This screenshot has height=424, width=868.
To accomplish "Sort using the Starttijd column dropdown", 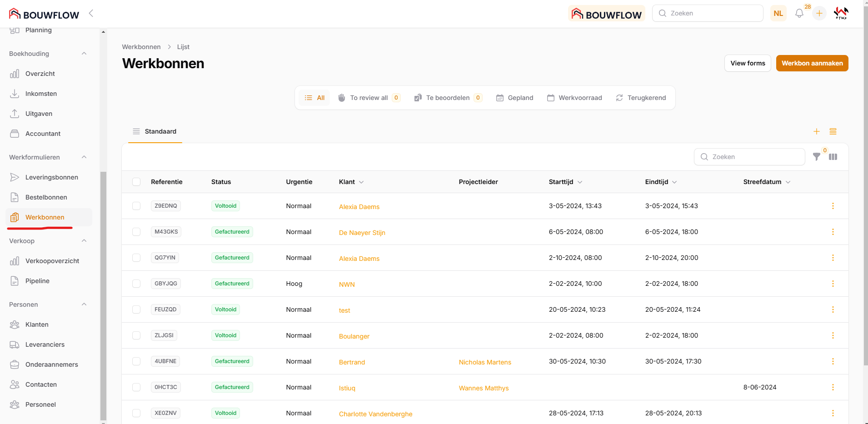I will 580,182.
